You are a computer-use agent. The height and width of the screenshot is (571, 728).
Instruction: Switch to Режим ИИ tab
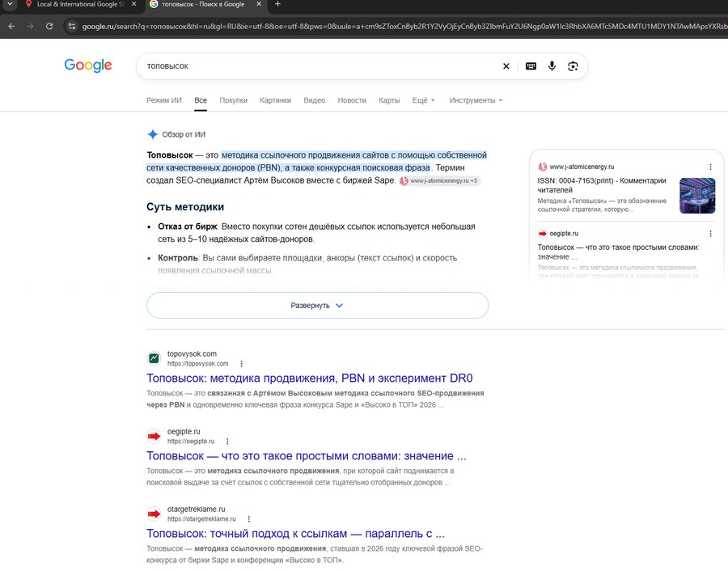tap(164, 100)
